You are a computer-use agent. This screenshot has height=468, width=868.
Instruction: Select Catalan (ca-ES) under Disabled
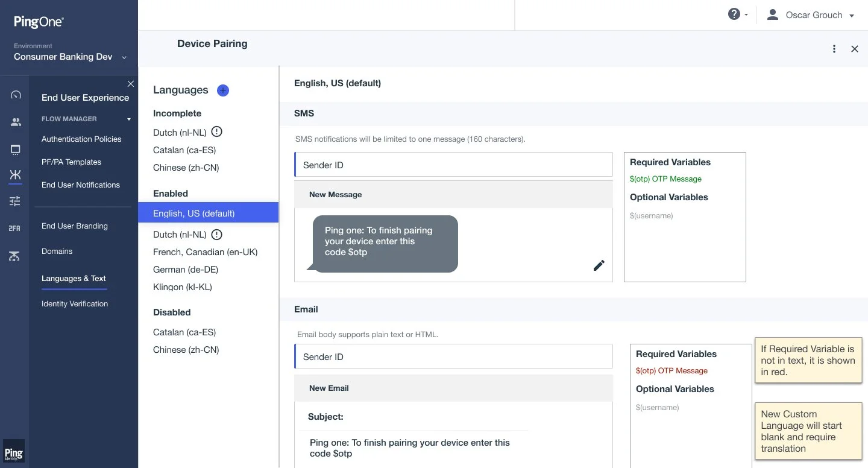184,332
